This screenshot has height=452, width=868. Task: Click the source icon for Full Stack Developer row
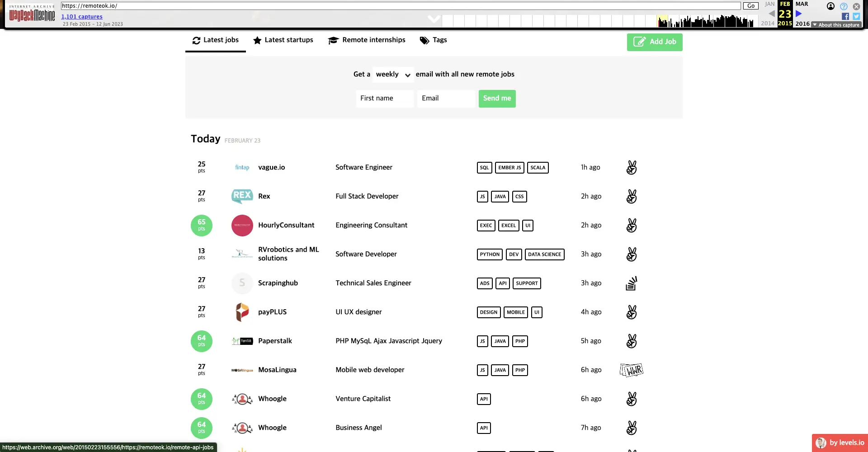632,197
